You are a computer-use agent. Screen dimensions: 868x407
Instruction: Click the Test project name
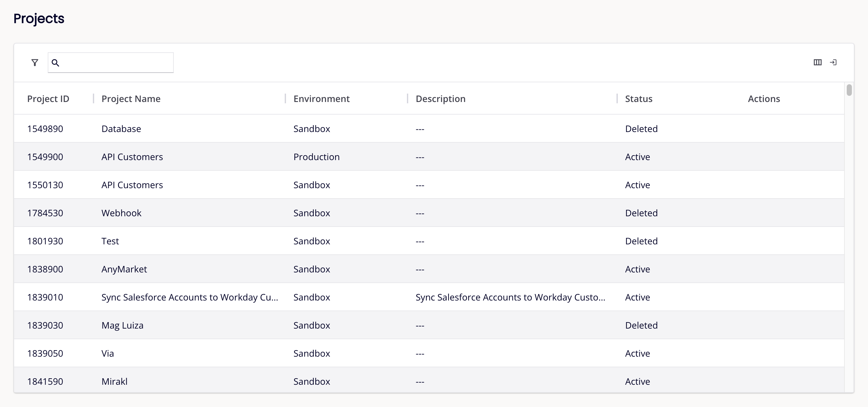110,241
